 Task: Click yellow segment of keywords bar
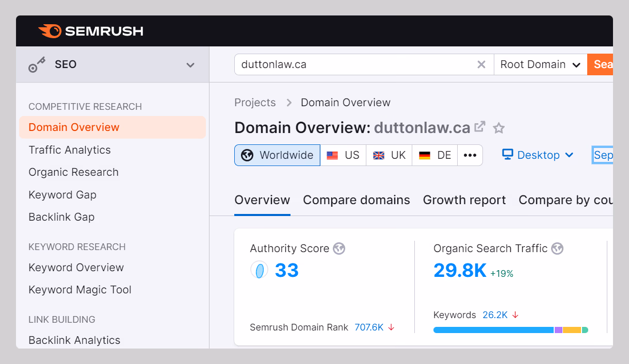tap(572, 330)
